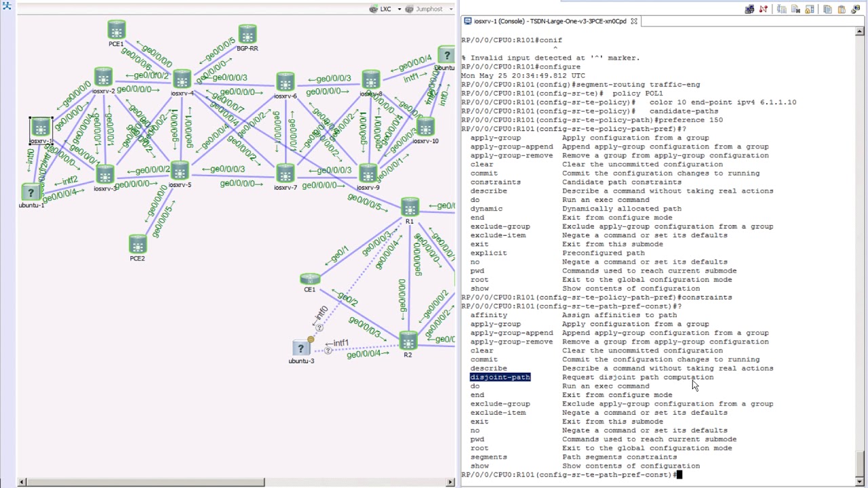Click the R1 router node

coord(410,207)
